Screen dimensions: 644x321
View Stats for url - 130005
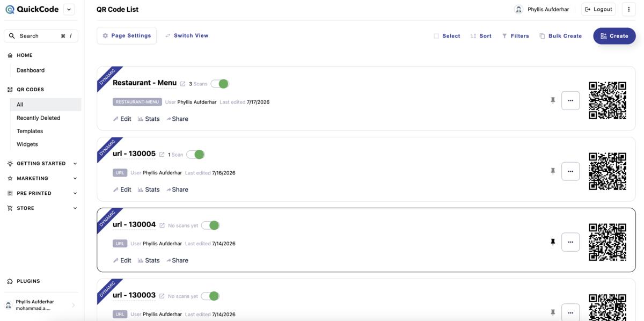click(149, 190)
